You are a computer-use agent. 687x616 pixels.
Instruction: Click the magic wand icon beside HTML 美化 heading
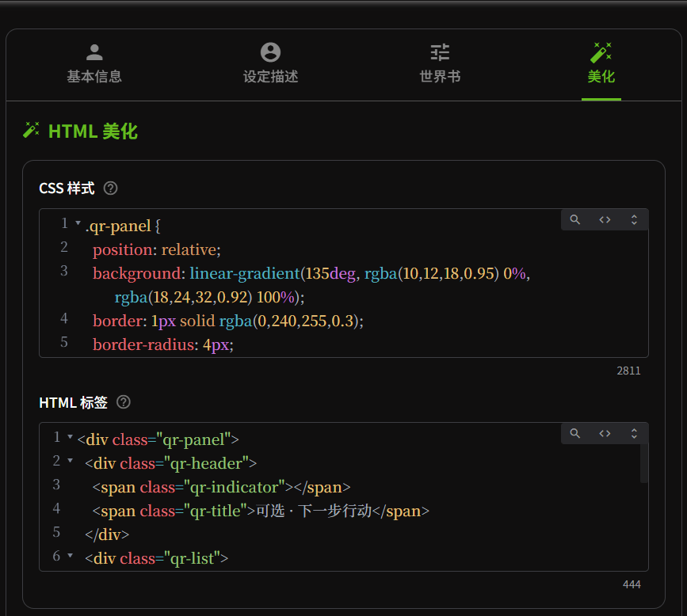[32, 130]
